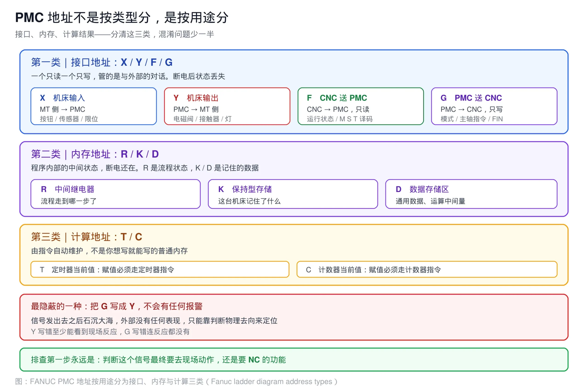The height and width of the screenshot is (389, 588).
Task: Select the 'X 机床输入' card
Action: [94, 106]
